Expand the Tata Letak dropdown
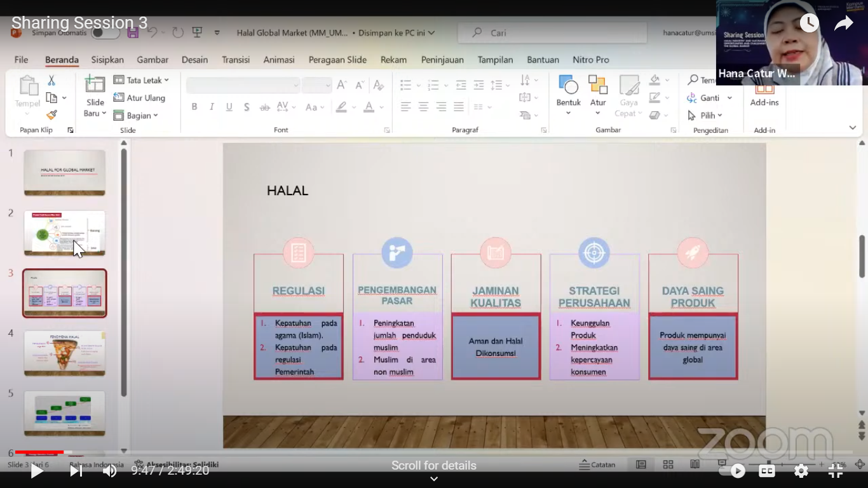The width and height of the screenshot is (868, 488). (x=142, y=80)
